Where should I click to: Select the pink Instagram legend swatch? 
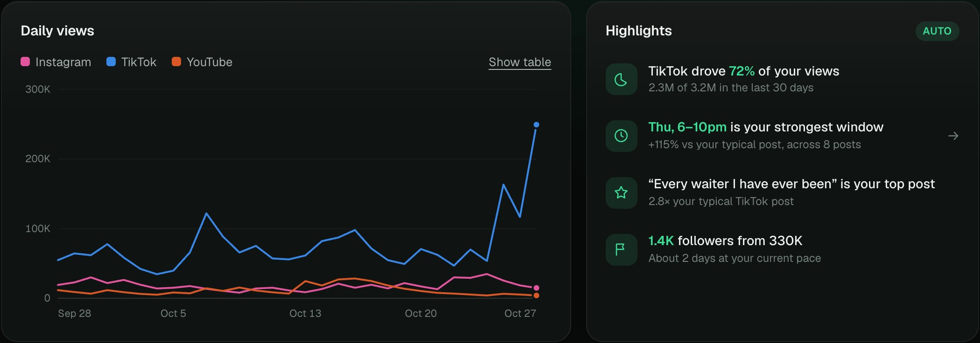pyautogui.click(x=25, y=62)
